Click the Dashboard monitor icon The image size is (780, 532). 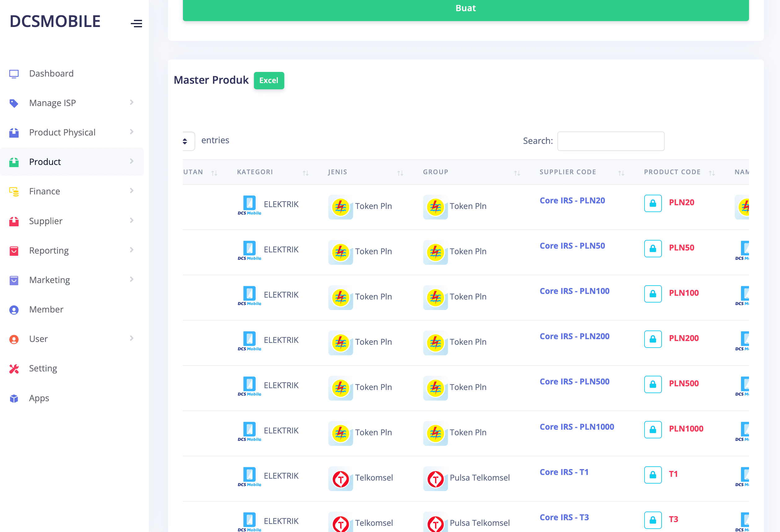tap(14, 73)
